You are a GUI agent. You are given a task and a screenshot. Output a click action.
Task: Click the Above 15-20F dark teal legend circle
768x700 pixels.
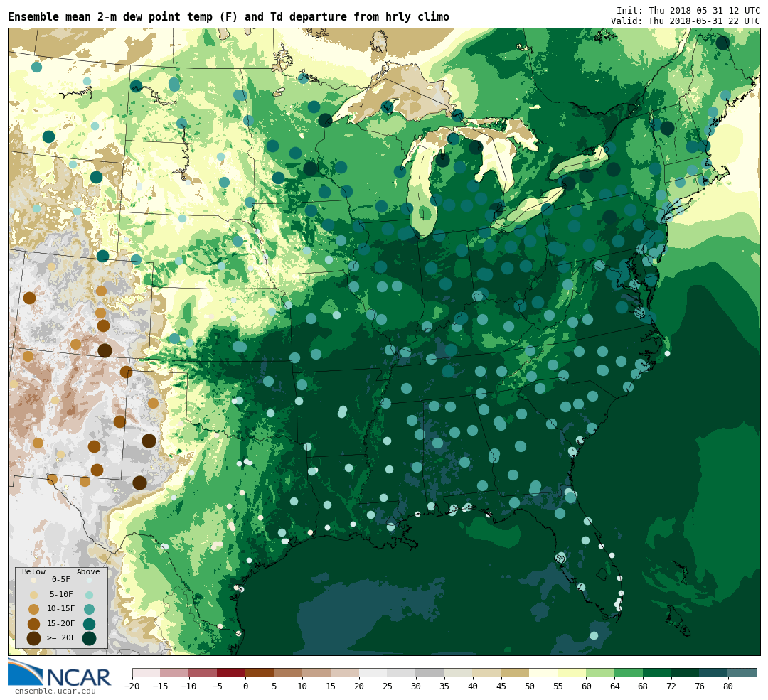[x=89, y=624]
